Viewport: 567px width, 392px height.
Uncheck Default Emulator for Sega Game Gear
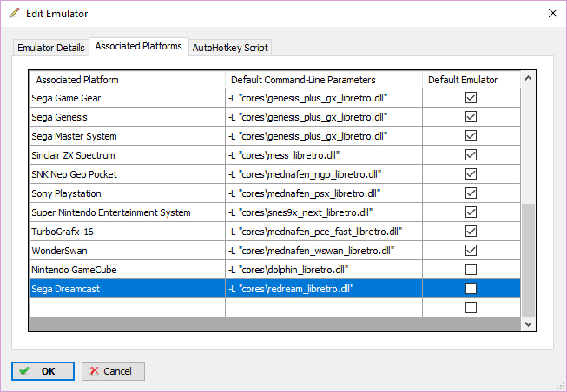(471, 97)
